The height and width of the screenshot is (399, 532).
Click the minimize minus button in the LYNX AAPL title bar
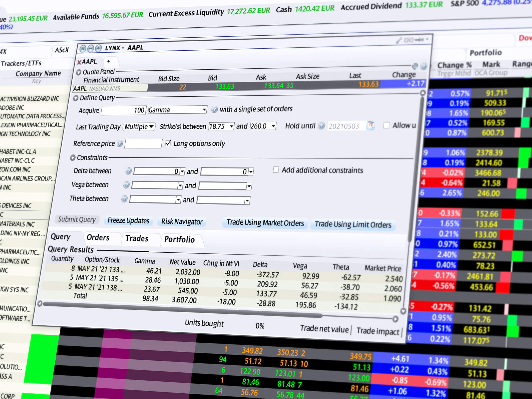[91, 49]
